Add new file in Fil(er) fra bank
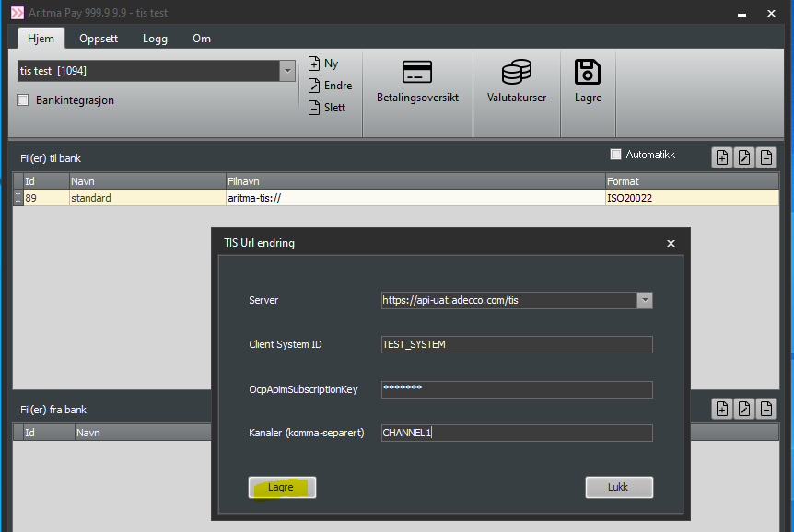 coord(722,409)
